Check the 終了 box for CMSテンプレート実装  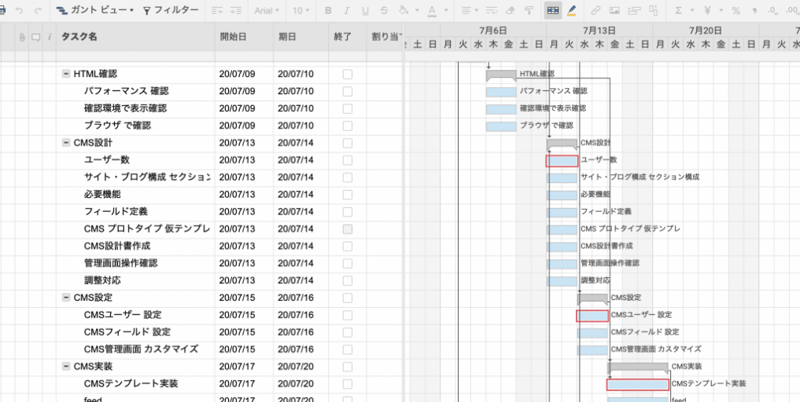click(x=347, y=384)
